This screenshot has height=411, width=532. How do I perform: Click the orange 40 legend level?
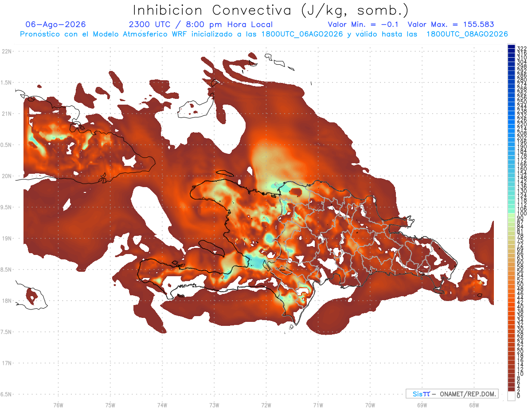pyautogui.click(x=511, y=307)
